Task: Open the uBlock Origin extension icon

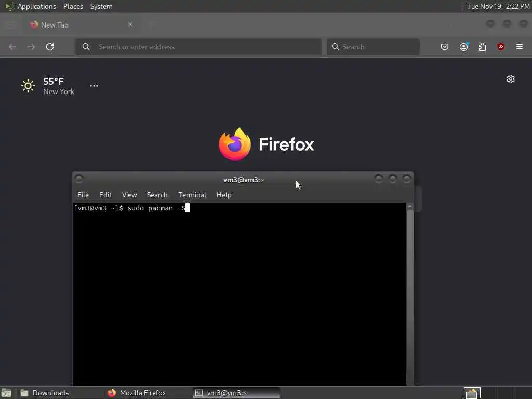Action: coord(501,47)
